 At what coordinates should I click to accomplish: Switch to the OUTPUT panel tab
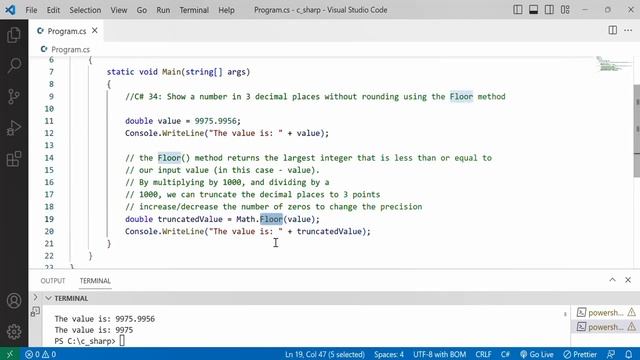tap(53, 281)
